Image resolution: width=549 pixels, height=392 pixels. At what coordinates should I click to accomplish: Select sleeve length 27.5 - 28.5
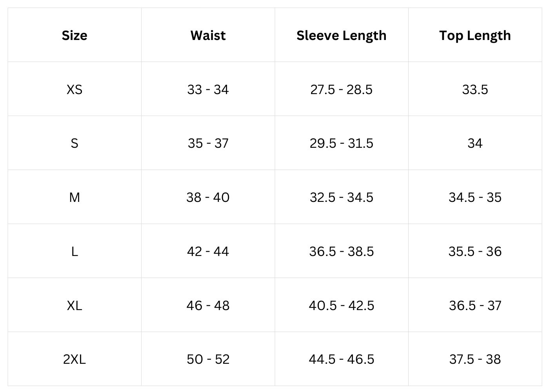[x=341, y=89]
